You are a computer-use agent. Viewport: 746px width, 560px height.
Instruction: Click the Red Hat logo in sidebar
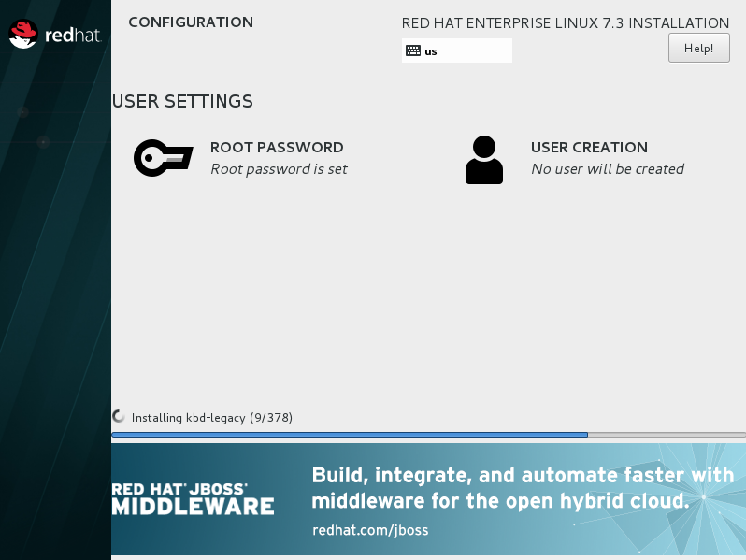(x=55, y=34)
